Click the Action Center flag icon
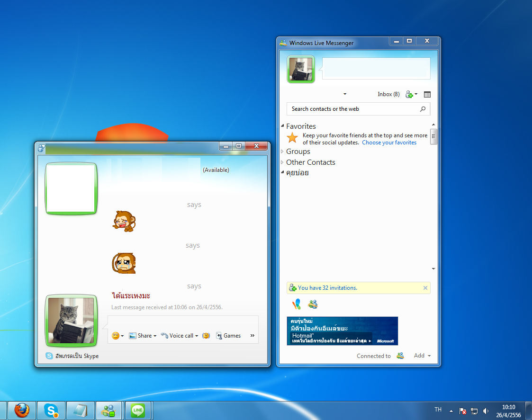Viewport: 532px width, 420px height. 462,411
